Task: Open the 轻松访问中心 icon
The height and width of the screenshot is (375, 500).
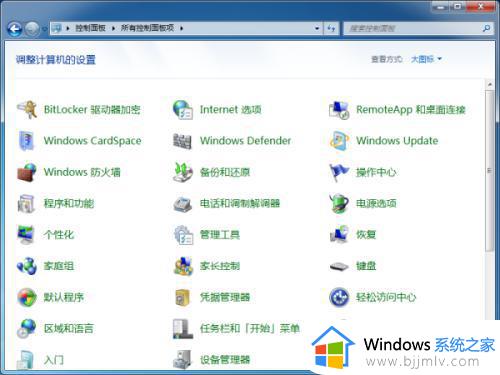Action: [339, 297]
